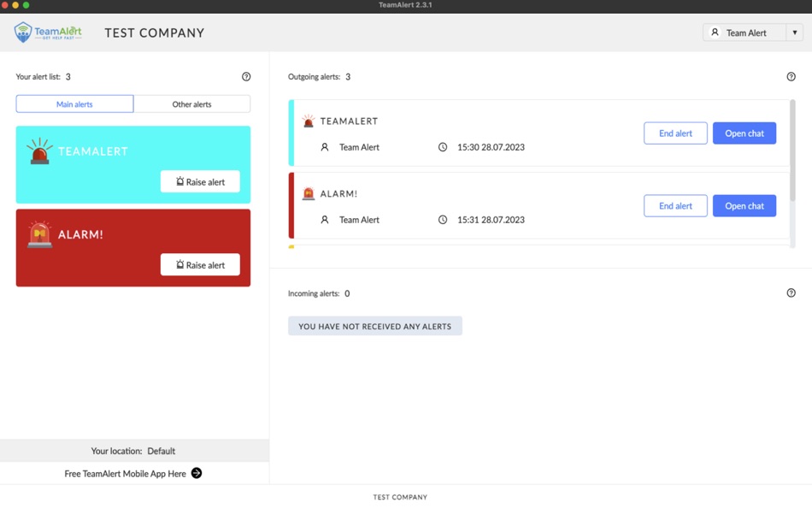The image size is (812, 508).
Task: Raise alert on the red ALARM! card
Action: pyautogui.click(x=200, y=264)
